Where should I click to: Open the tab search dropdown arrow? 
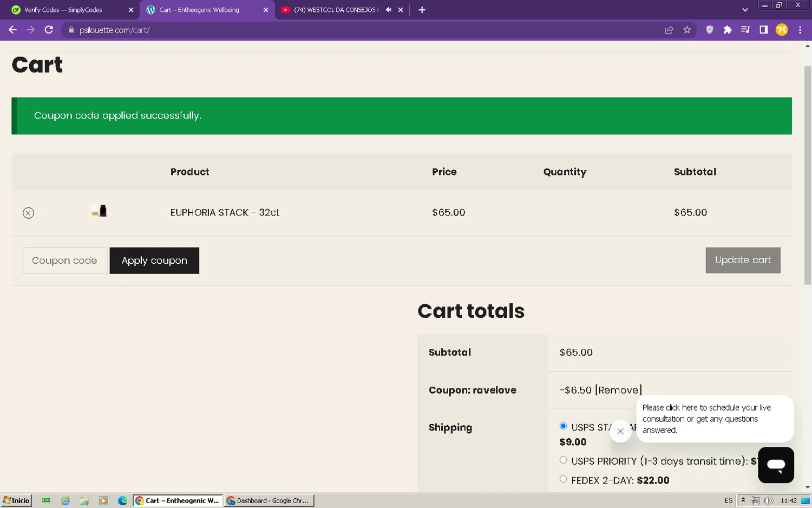pos(745,10)
